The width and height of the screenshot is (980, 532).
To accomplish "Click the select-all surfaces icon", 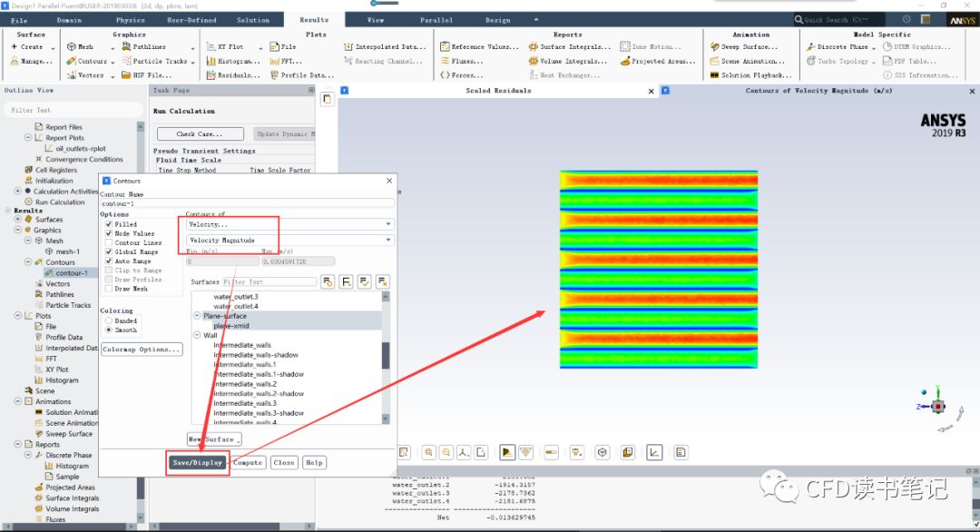I will (365, 282).
